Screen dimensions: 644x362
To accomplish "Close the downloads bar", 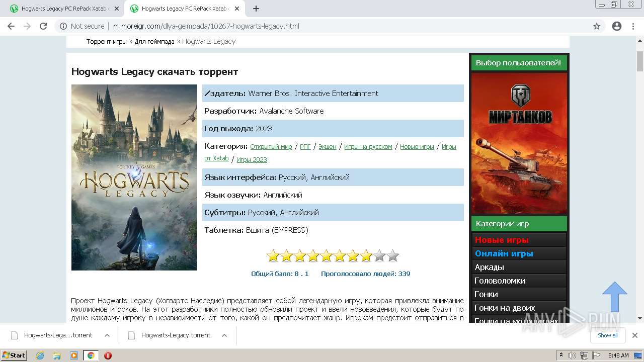I will pos(635,335).
